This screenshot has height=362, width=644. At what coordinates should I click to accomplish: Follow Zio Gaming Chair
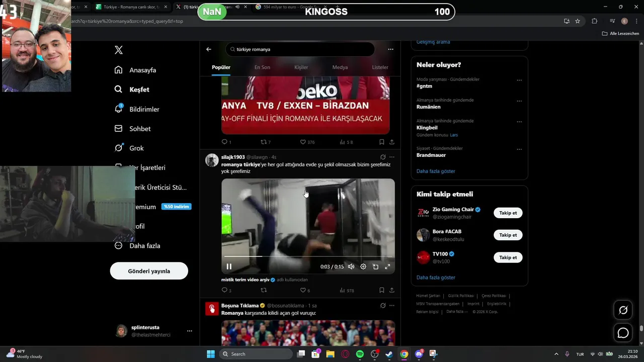pyautogui.click(x=508, y=213)
